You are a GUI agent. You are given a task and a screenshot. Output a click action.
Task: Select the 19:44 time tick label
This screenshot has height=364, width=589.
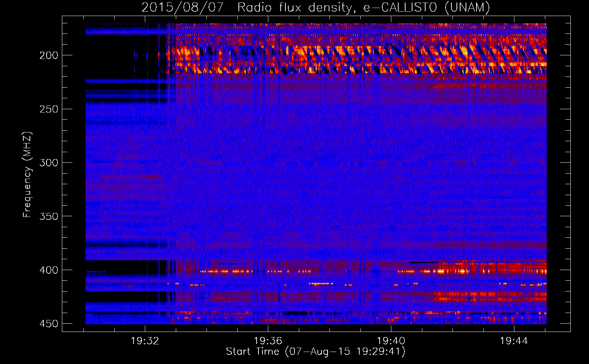(514, 341)
